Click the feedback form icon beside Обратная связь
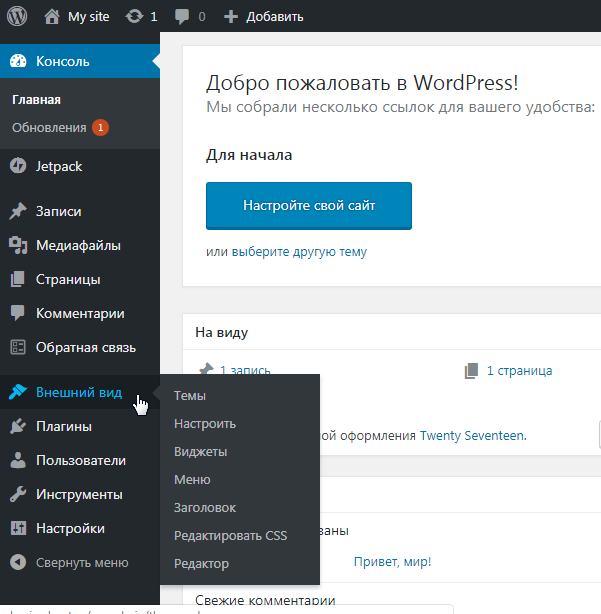 pyautogui.click(x=18, y=347)
